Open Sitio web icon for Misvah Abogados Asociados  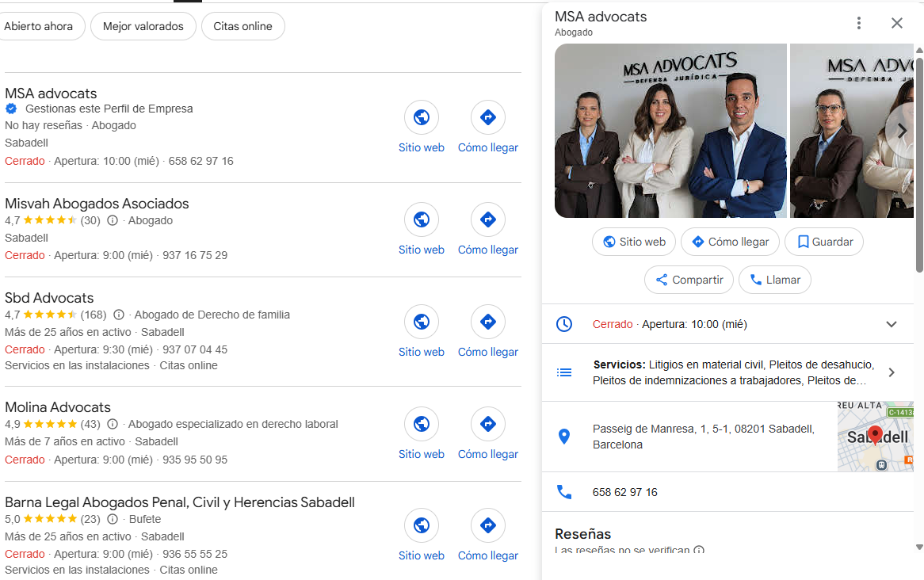click(422, 219)
